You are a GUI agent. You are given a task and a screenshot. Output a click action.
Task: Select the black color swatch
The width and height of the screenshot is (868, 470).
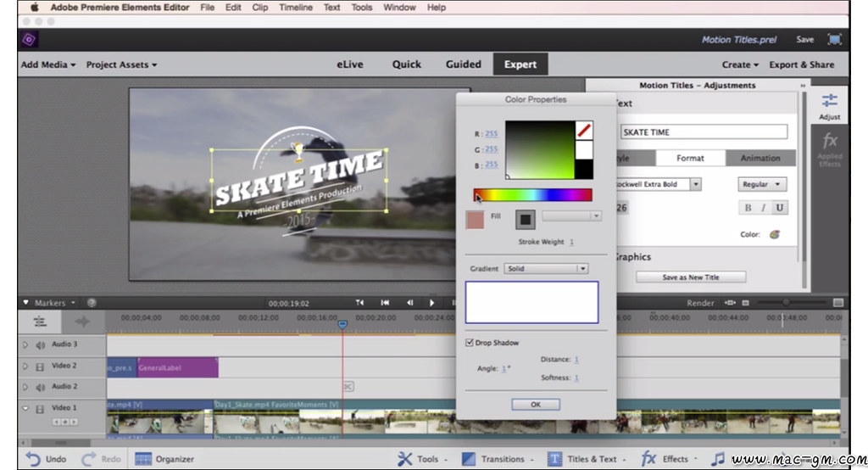[584, 170]
